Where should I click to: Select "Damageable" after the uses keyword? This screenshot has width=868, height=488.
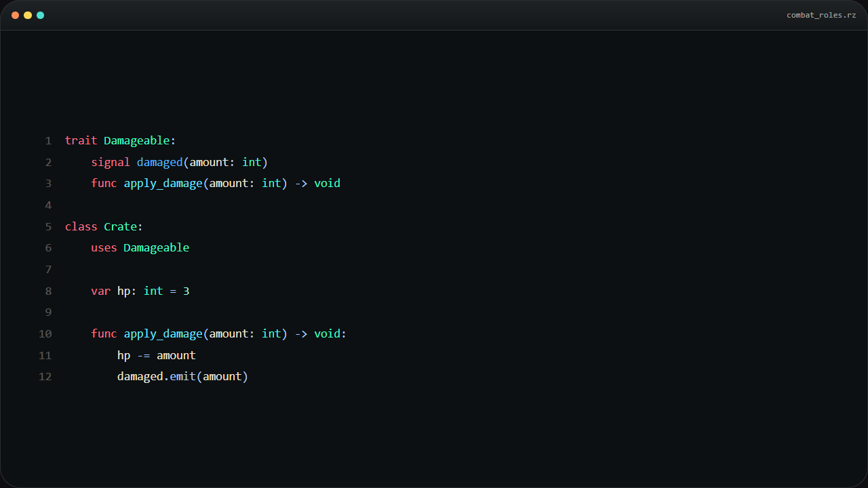click(x=157, y=247)
